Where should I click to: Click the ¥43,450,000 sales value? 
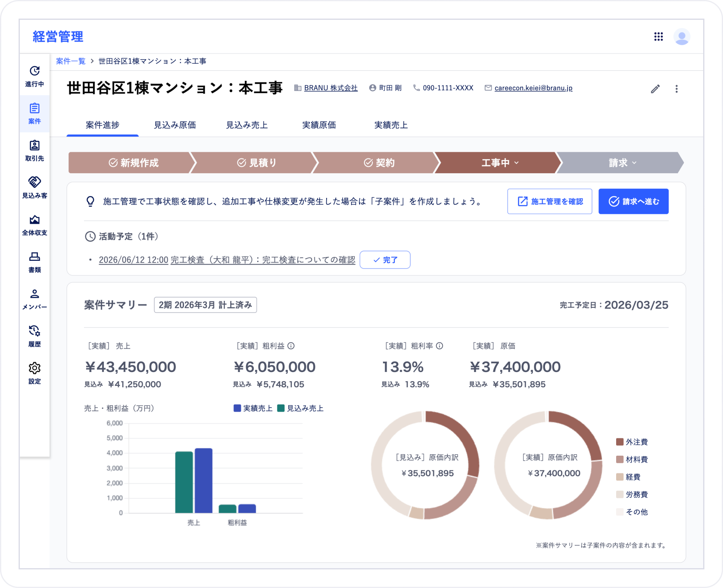pyautogui.click(x=131, y=367)
